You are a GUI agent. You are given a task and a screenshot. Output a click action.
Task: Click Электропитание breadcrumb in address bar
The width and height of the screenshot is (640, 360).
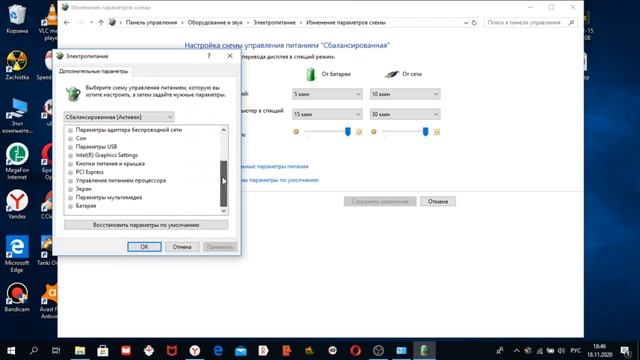[274, 22]
